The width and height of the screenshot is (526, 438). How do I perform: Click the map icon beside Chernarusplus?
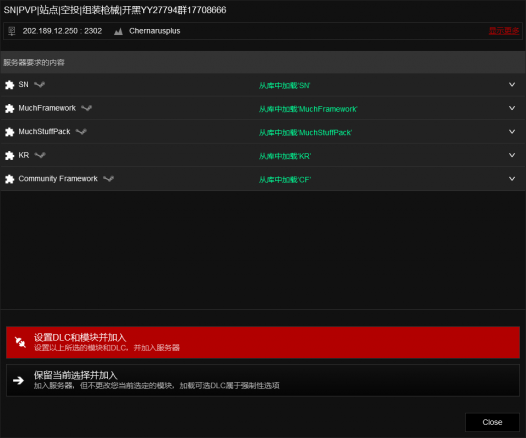(118, 32)
